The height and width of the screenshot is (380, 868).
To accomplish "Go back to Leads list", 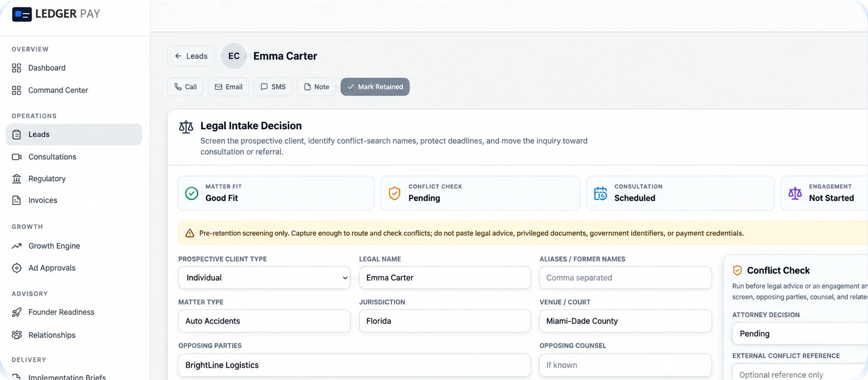I will (x=191, y=56).
